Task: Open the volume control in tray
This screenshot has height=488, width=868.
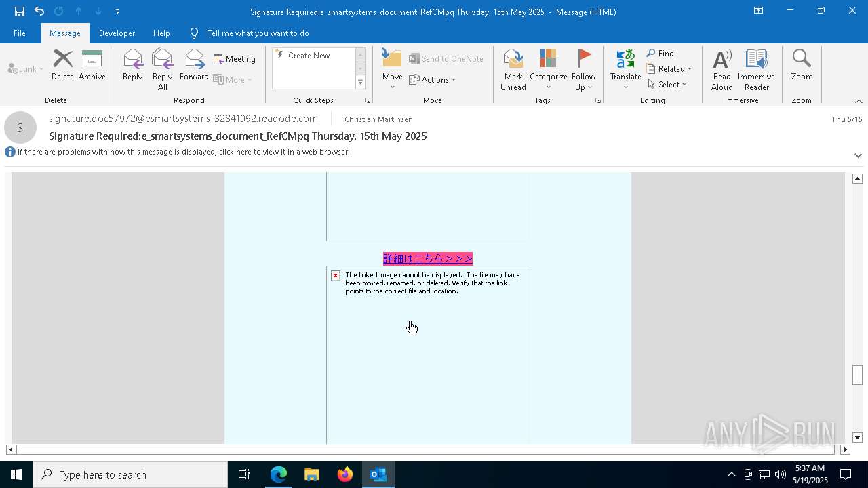Action: point(781,474)
